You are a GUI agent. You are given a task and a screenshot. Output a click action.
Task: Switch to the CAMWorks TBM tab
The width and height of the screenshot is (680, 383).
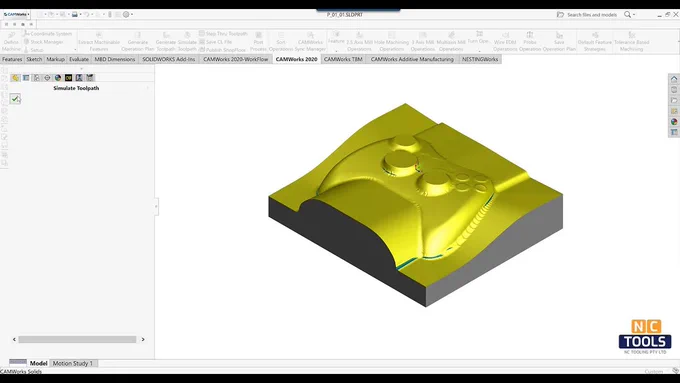tap(343, 59)
